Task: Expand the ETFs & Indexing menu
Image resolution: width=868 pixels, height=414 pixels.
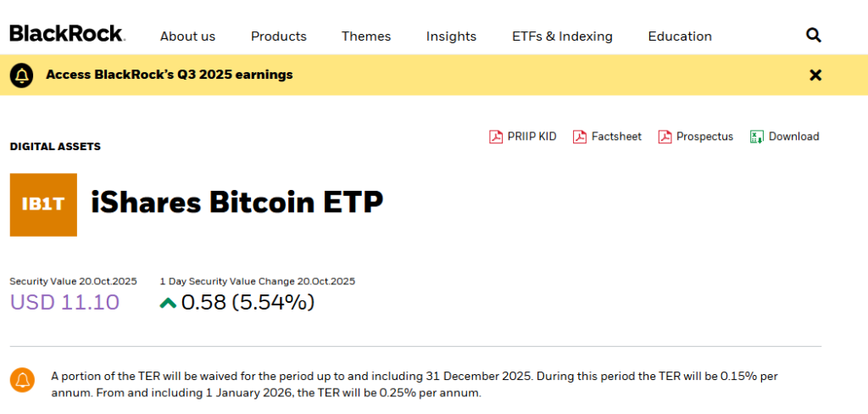Action: (x=562, y=36)
